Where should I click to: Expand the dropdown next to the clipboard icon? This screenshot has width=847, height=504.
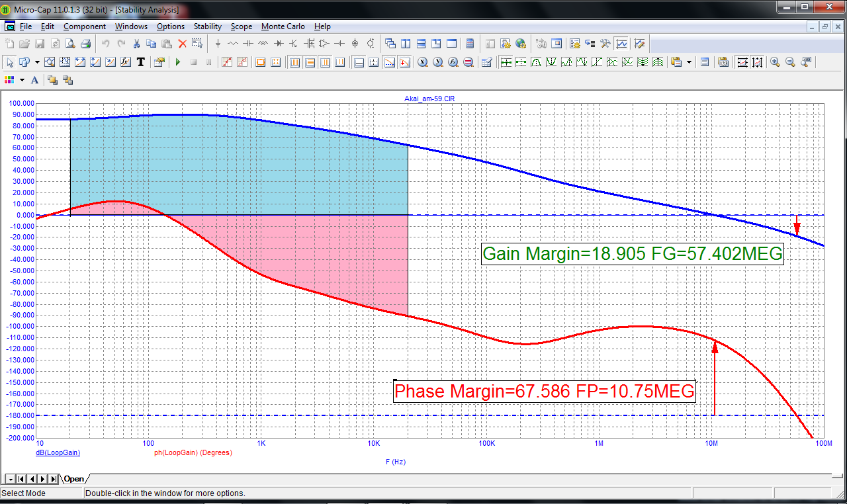[x=690, y=62]
